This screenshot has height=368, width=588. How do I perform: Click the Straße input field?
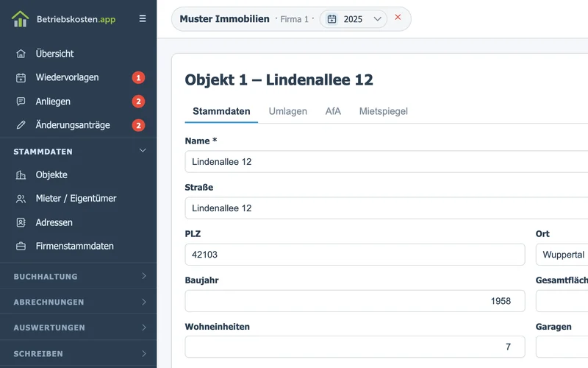click(387, 208)
